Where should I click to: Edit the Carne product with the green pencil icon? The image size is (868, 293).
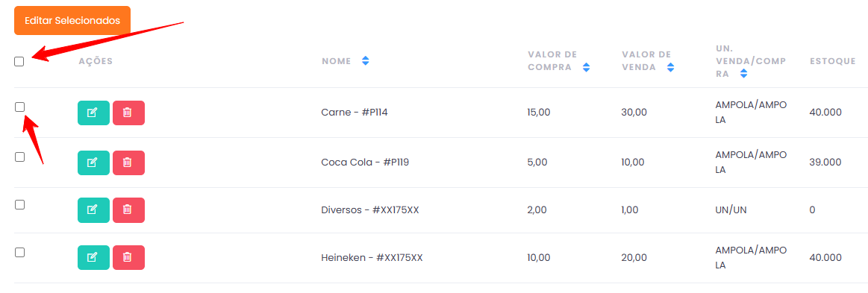pyautogui.click(x=93, y=113)
